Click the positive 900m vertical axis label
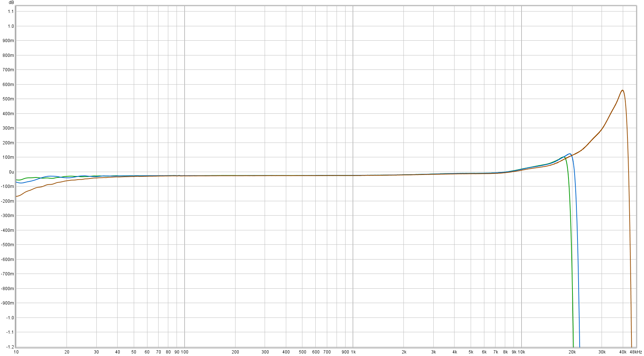The height and width of the screenshot is (356, 644). tap(9, 41)
